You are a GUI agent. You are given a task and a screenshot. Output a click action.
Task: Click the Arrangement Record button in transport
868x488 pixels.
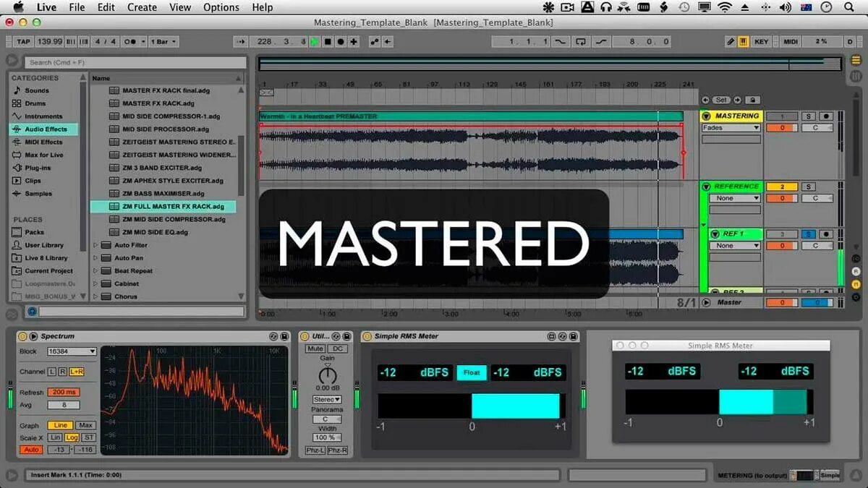point(341,42)
